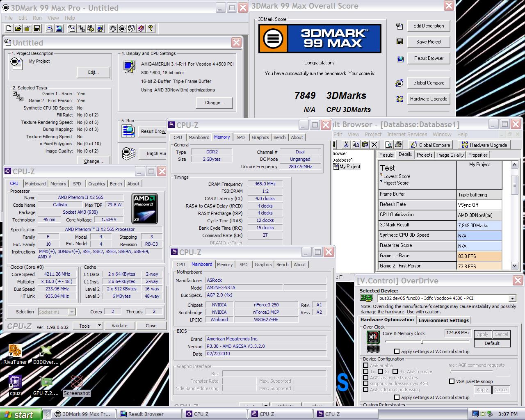Open Graphics tab in CPU-Z Mainboard window
The image size is (525, 420).
[x=263, y=265]
